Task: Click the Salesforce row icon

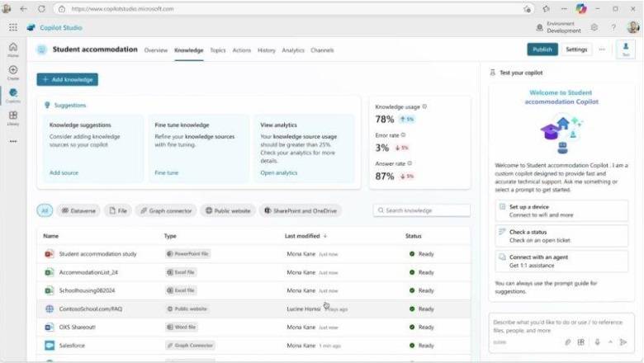Action: pos(50,346)
